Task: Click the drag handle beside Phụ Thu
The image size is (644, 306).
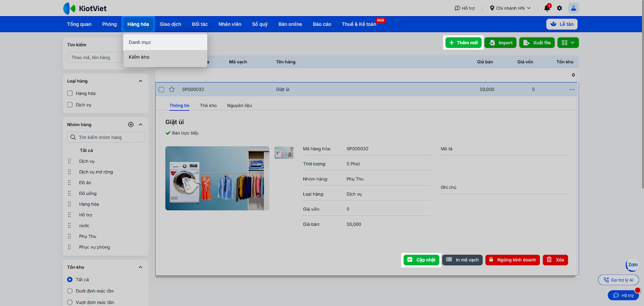Action: tap(69, 236)
